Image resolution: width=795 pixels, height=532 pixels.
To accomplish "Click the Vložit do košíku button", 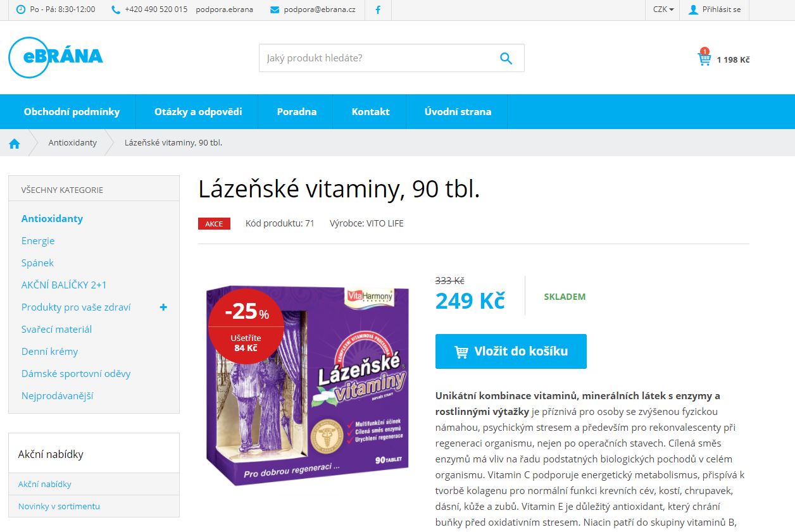I will (511, 351).
